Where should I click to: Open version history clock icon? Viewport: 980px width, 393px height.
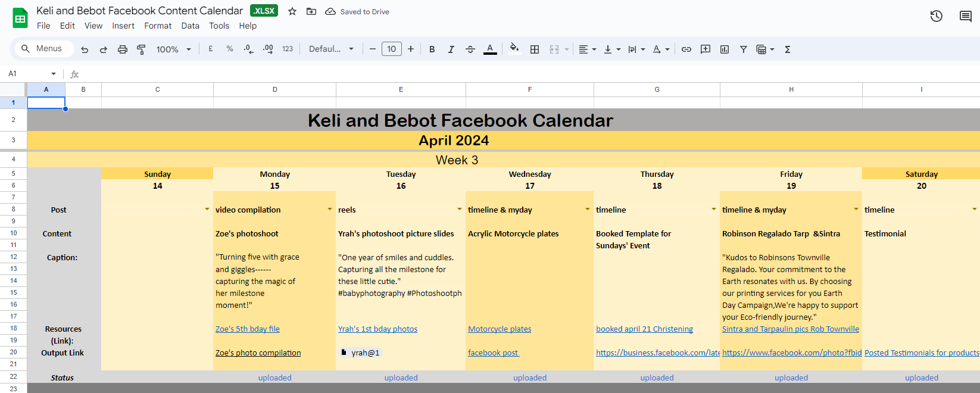(x=937, y=16)
